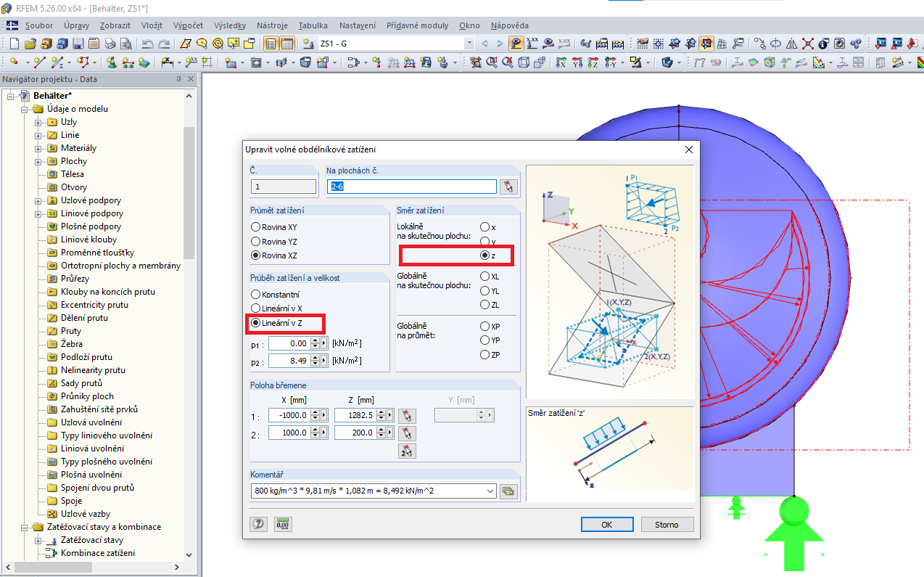Toggle the project navigator panel icon

[x=271, y=44]
